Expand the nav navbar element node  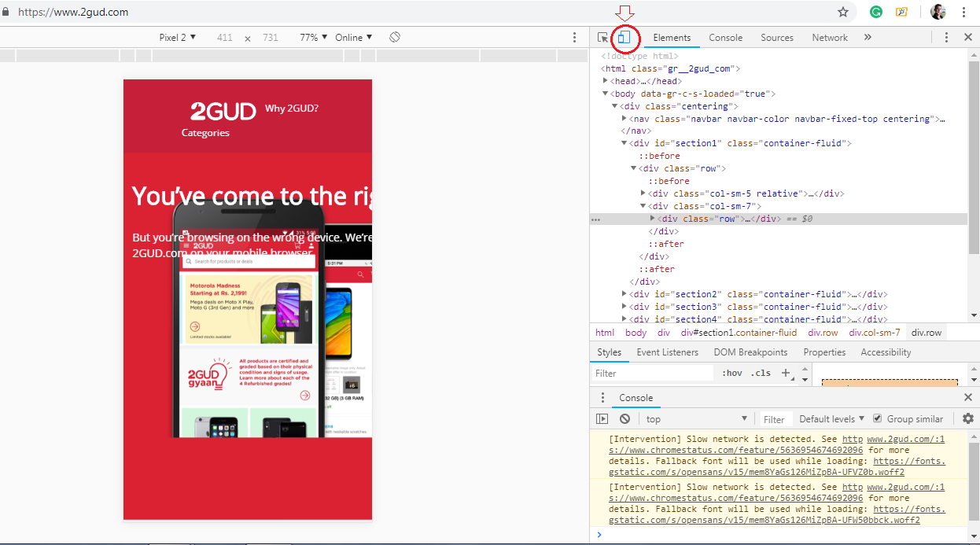click(624, 119)
